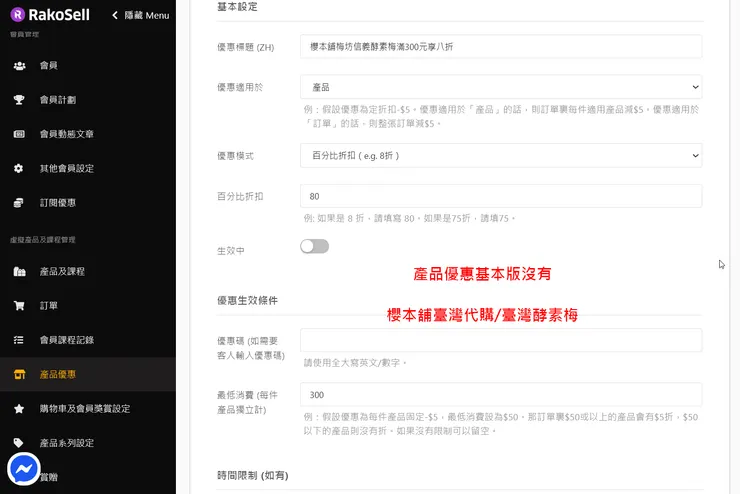Toggle the 生效中 switch

click(314, 246)
